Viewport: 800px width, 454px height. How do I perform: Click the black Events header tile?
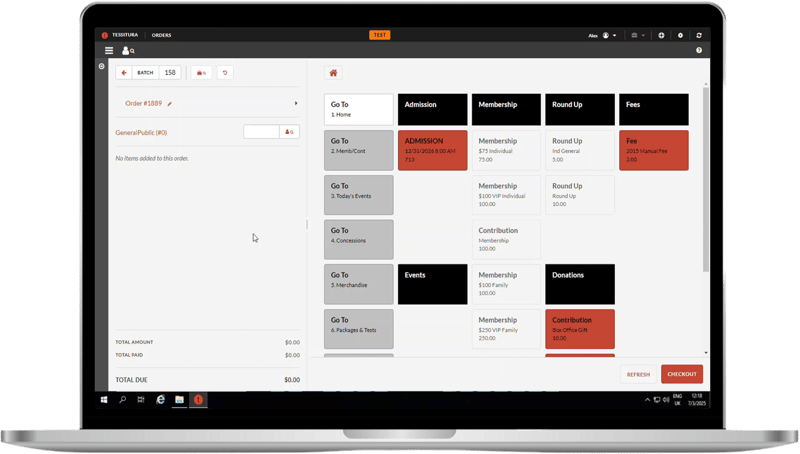click(x=433, y=284)
